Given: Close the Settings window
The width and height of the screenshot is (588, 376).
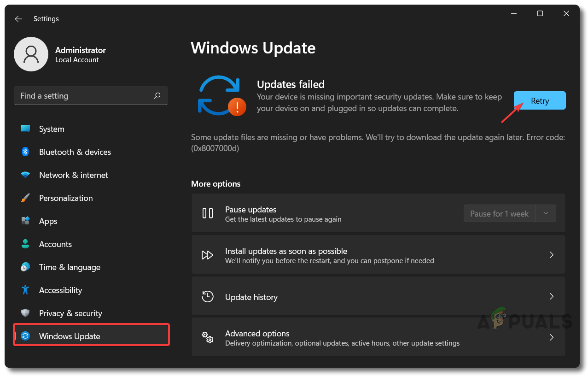Looking at the screenshot, I should tap(566, 14).
